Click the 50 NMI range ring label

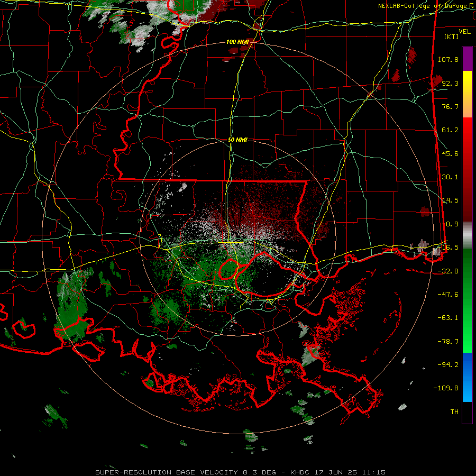pos(237,140)
